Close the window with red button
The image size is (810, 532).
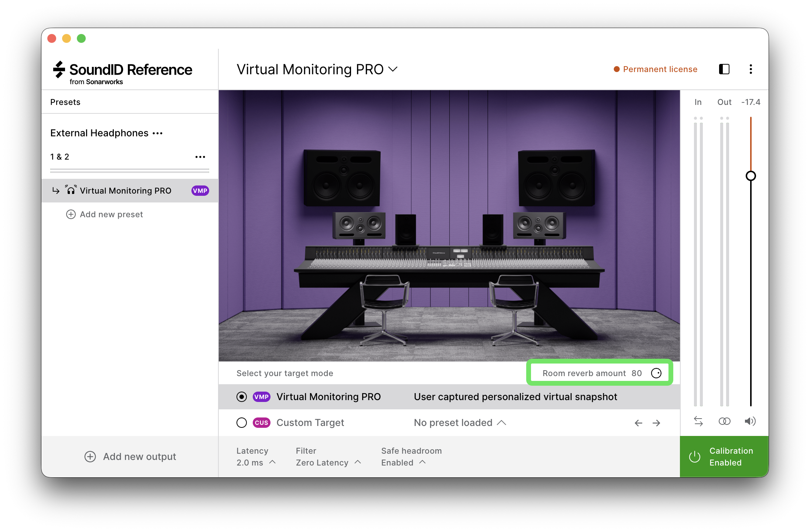pos(52,38)
